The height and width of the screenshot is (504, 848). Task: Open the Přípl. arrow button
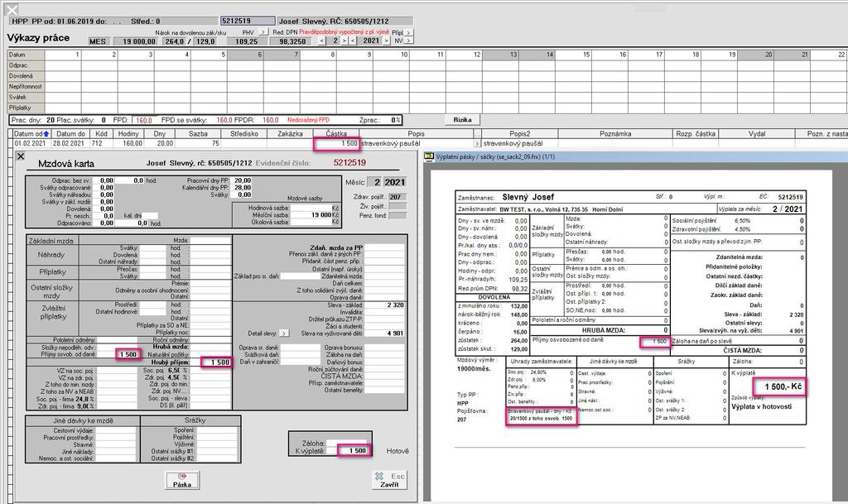409,32
